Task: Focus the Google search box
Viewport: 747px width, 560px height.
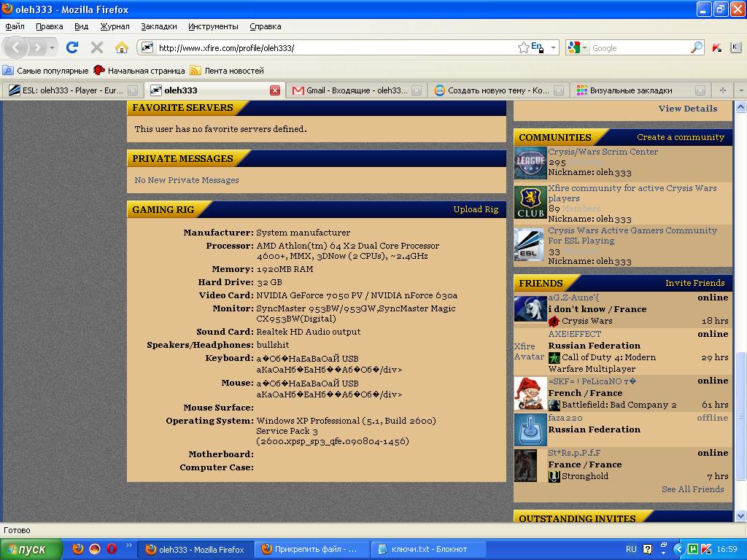Action: coord(640,48)
